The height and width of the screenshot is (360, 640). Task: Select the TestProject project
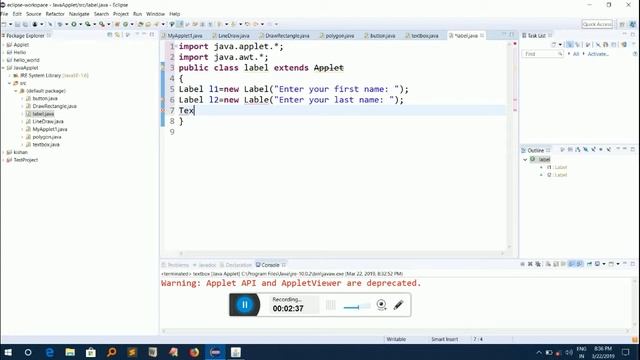pos(25,160)
